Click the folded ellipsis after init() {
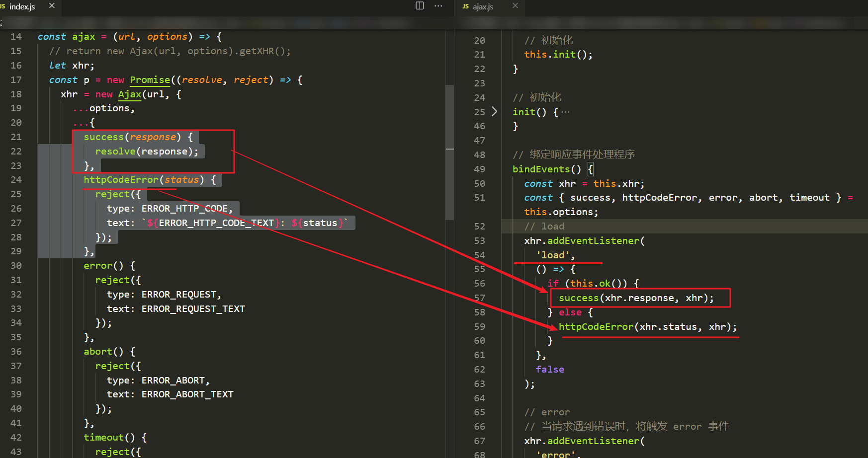Viewport: 868px width, 458px height. pyautogui.click(x=565, y=112)
